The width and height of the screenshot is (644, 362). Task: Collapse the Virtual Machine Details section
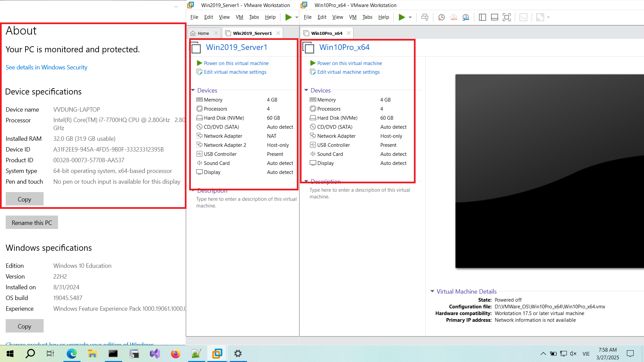click(x=432, y=291)
